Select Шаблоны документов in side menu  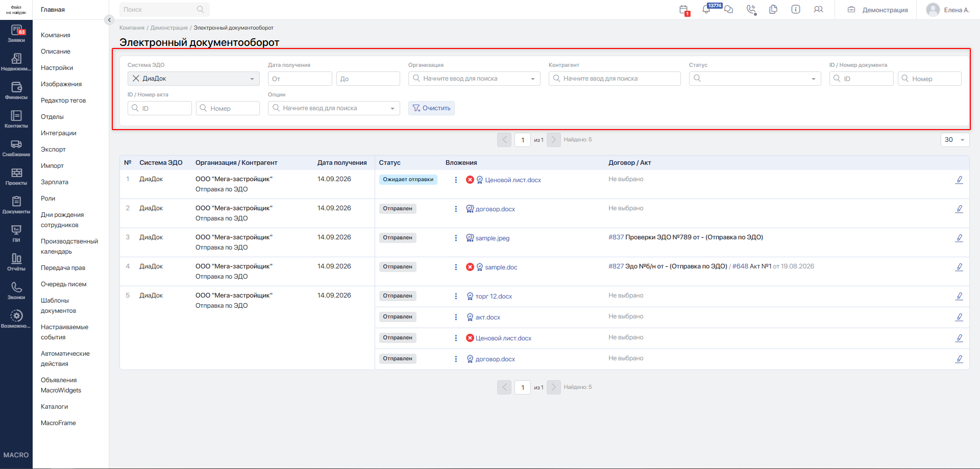[x=58, y=306]
